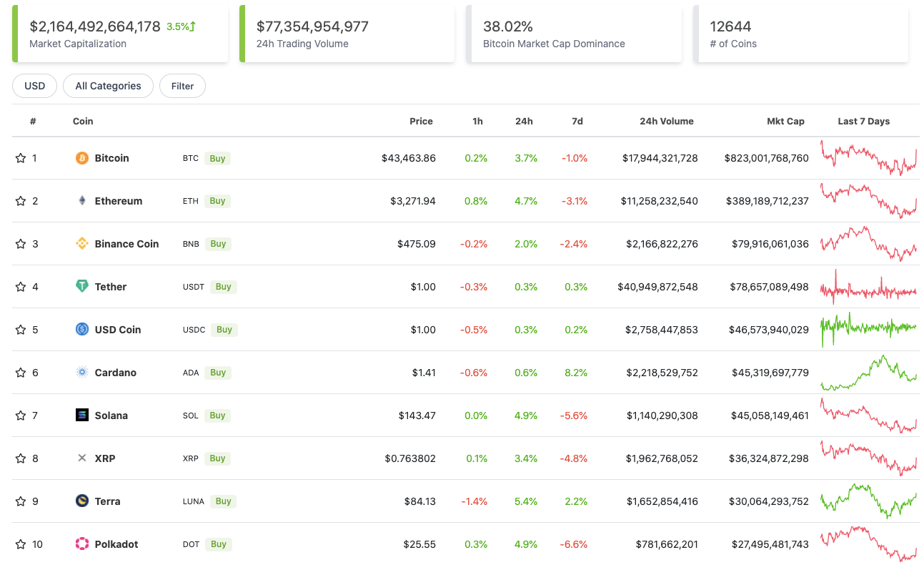The height and width of the screenshot is (565, 924).
Task: Click Buy button next to BNB
Action: [x=218, y=244]
